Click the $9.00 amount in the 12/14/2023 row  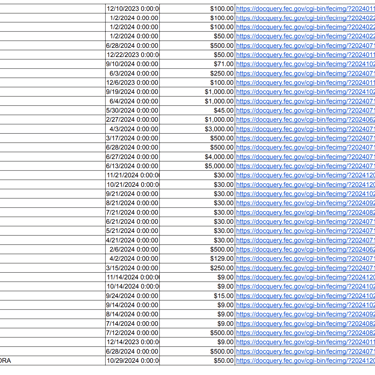[197, 342]
